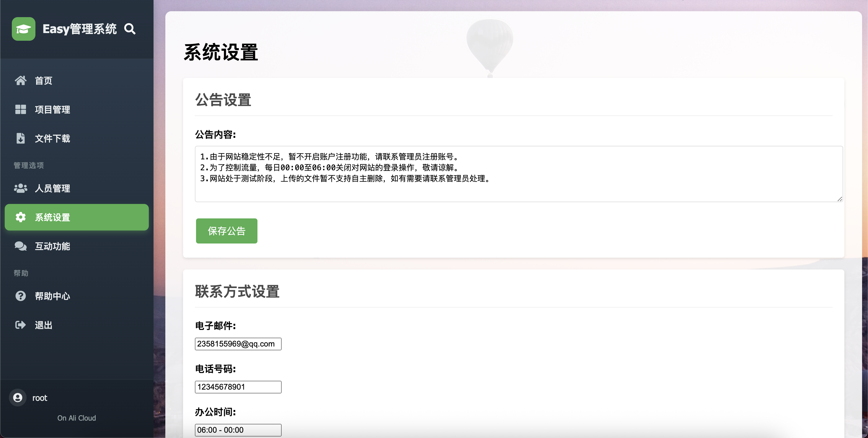Click the green graduation cap logo

24,29
